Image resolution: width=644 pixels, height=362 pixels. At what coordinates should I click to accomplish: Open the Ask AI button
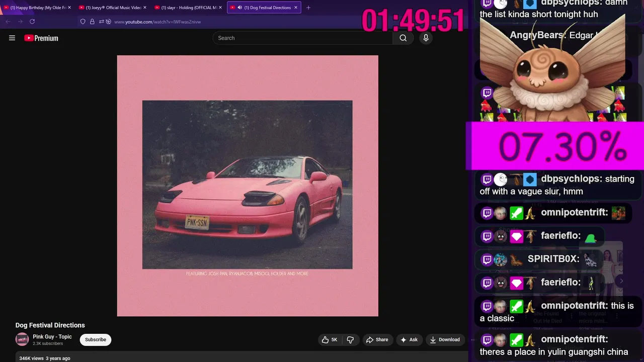coord(409,340)
